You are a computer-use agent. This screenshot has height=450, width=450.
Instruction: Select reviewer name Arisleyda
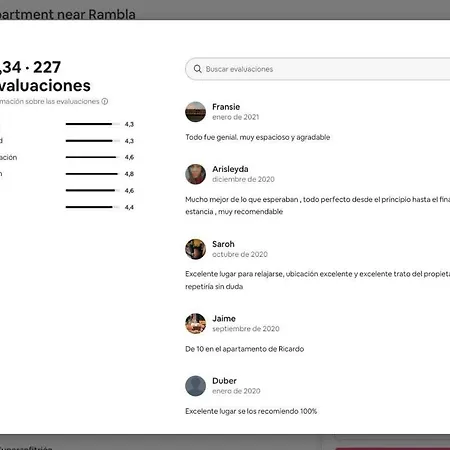[x=230, y=169]
